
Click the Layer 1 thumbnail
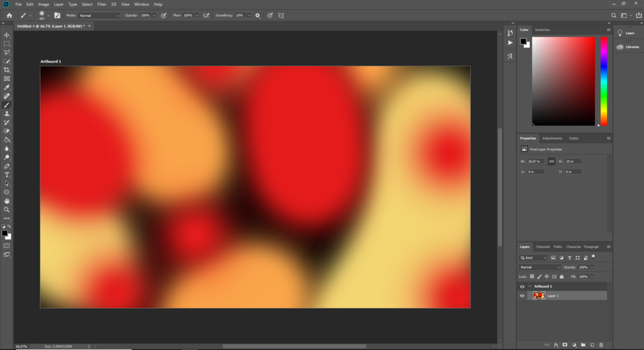539,295
